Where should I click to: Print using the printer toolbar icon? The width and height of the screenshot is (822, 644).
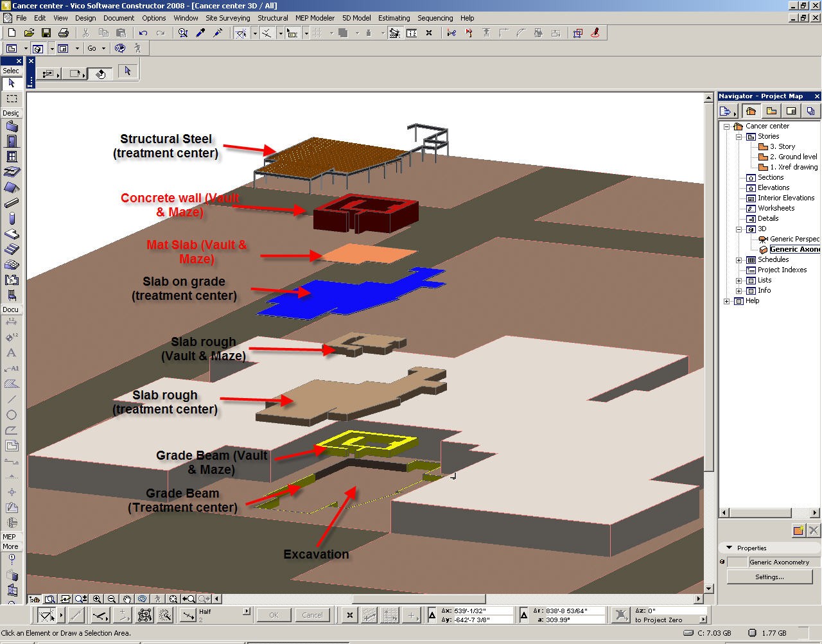(64, 33)
